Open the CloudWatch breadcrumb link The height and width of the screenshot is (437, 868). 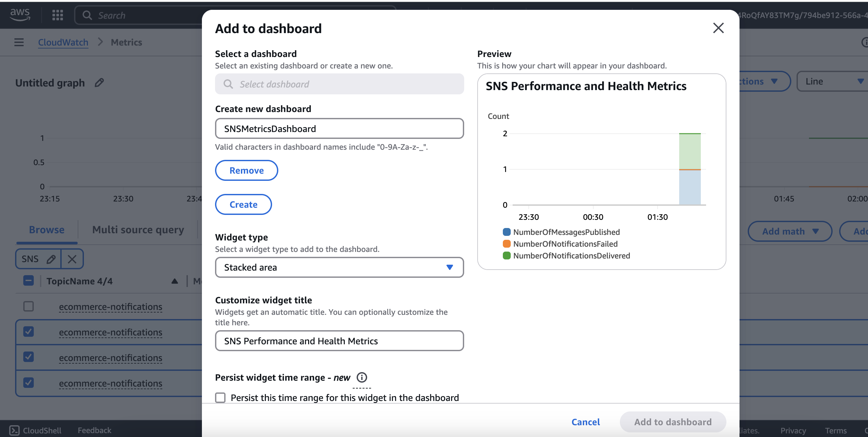tap(63, 42)
